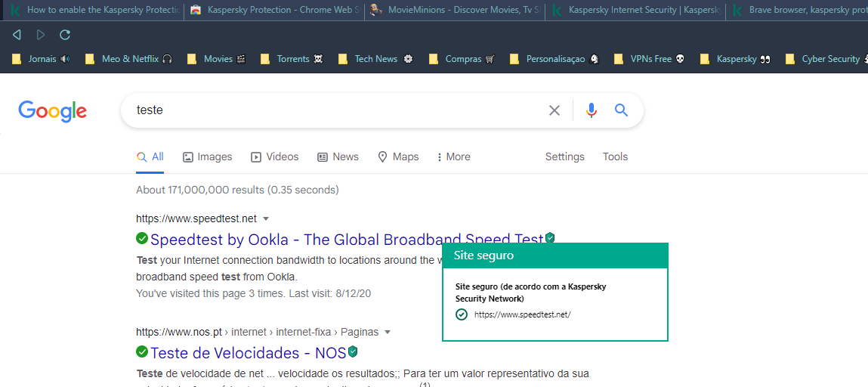Switch to 'Brave browser, kaspersky' tab

coord(797,10)
